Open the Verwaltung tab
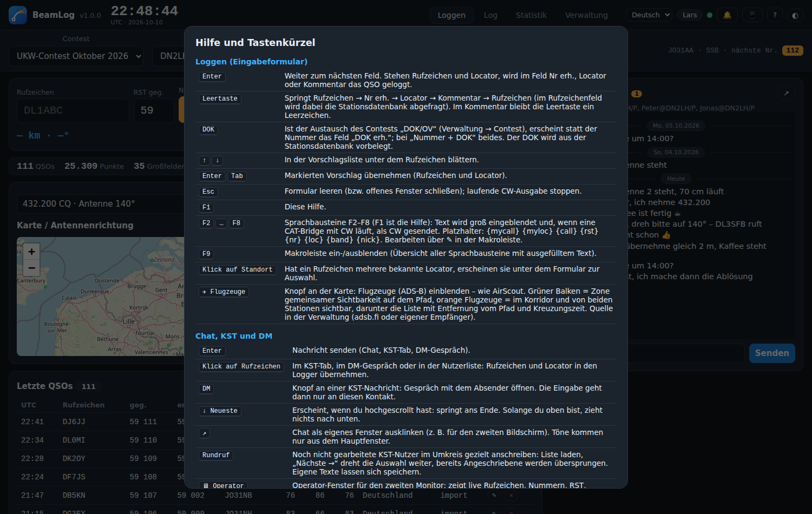812x514 pixels. pyautogui.click(x=586, y=15)
